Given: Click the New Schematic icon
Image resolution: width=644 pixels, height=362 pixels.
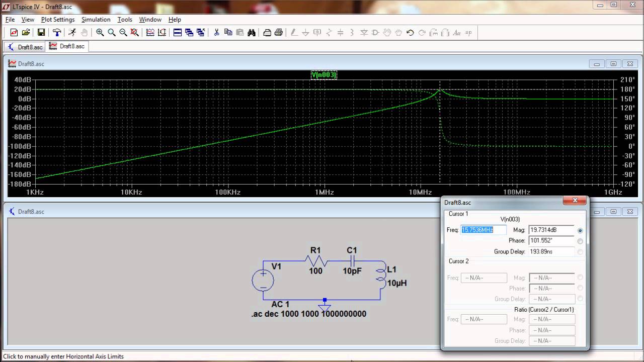Looking at the screenshot, I should pyautogui.click(x=14, y=32).
